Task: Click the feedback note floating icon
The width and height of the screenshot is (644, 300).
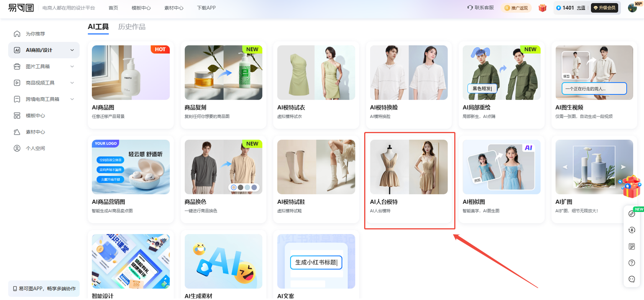Action: [x=632, y=246]
